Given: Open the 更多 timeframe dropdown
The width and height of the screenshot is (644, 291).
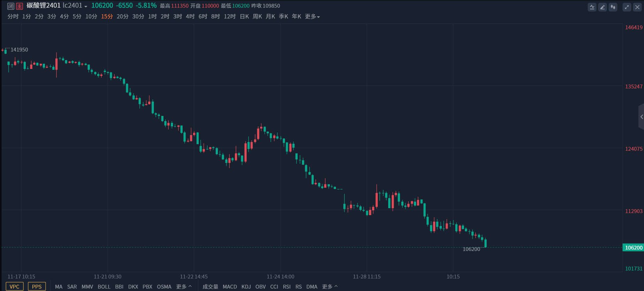Looking at the screenshot, I should tap(312, 16).
